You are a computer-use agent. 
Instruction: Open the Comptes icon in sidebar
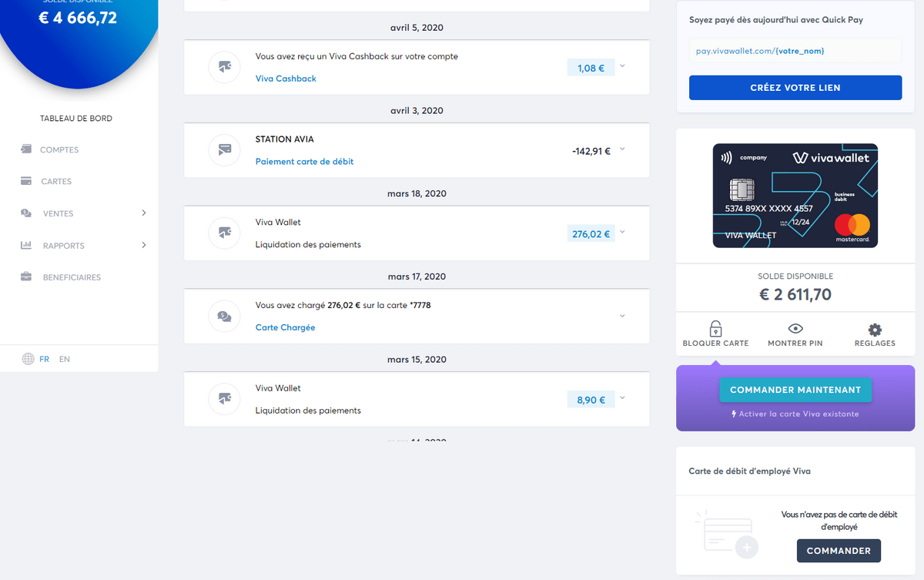26,149
